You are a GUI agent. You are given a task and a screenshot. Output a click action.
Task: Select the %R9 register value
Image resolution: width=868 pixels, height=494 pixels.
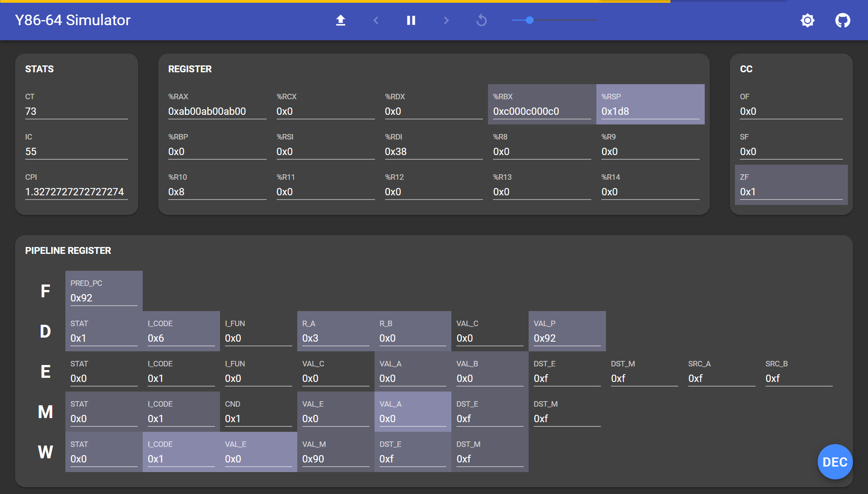(x=650, y=152)
